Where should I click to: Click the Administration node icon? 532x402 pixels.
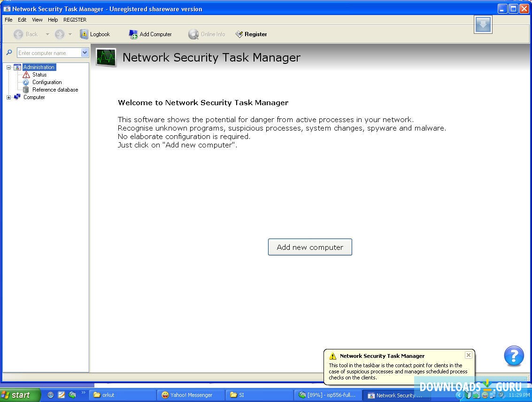pos(17,67)
